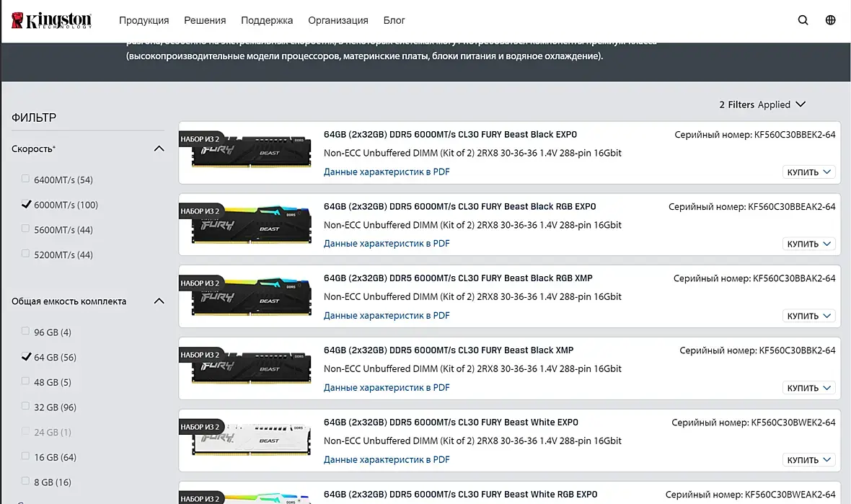
Task: View Beast Black RGB EXPO module thumbnail
Action: pyautogui.click(x=251, y=225)
